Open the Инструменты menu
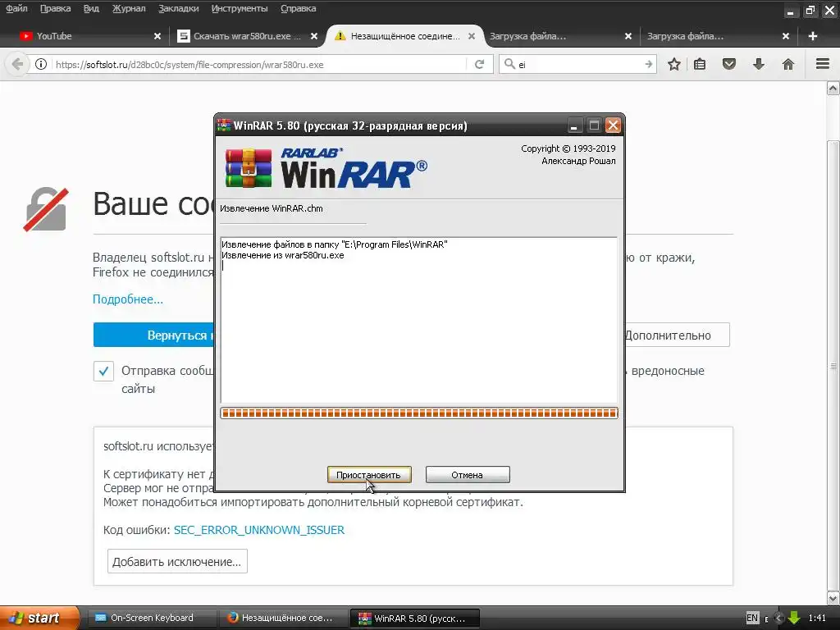840x630 pixels. click(240, 8)
